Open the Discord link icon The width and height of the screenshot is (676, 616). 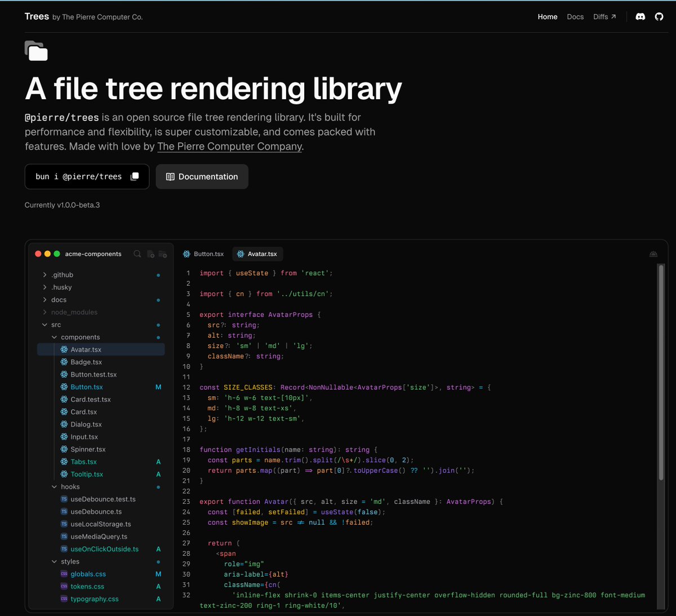(x=640, y=17)
